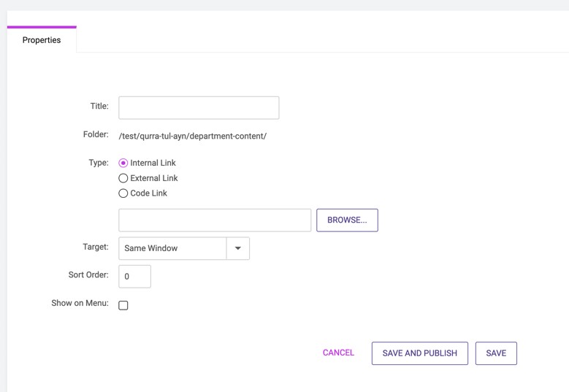Click the BROWSE... button
The image size is (569, 392).
pyautogui.click(x=347, y=220)
